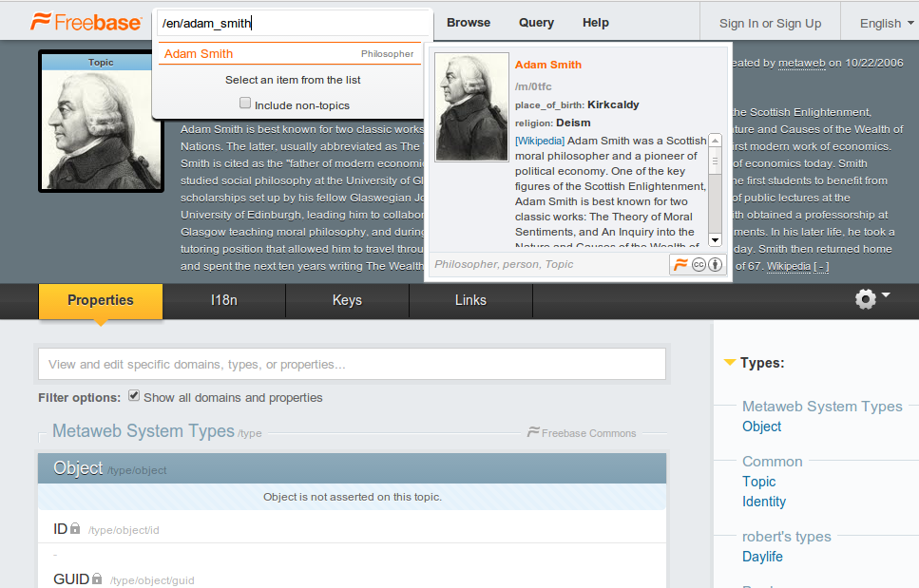Click the attribution person icon in the preview card
The width and height of the screenshot is (919, 588).
click(715, 265)
